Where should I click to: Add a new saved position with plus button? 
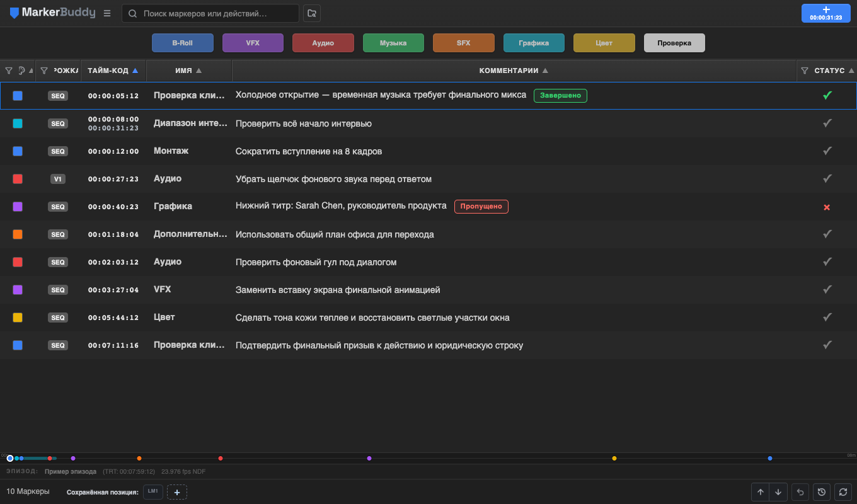[x=177, y=492]
